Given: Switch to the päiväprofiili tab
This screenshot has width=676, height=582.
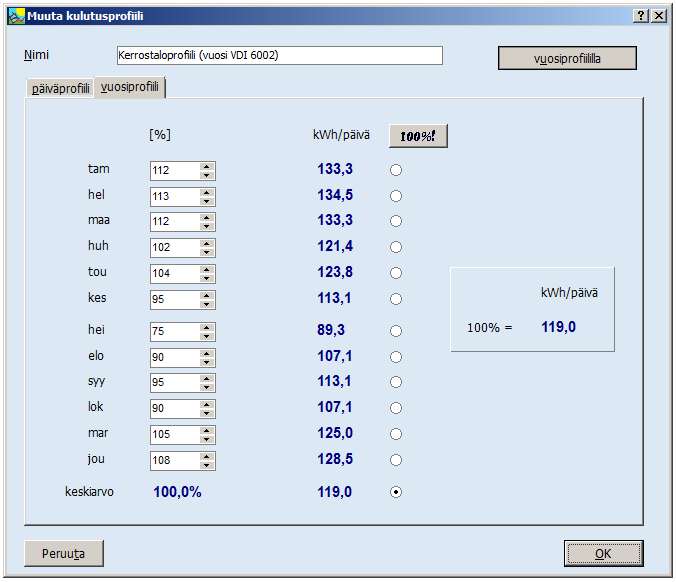Looking at the screenshot, I should coord(60,88).
